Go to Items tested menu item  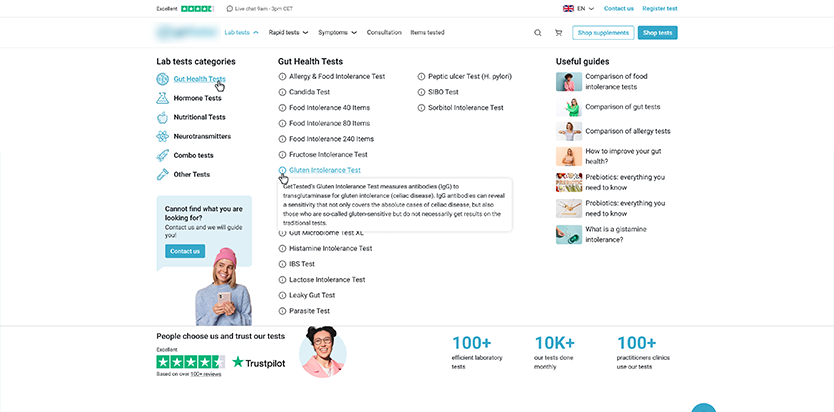(x=427, y=33)
